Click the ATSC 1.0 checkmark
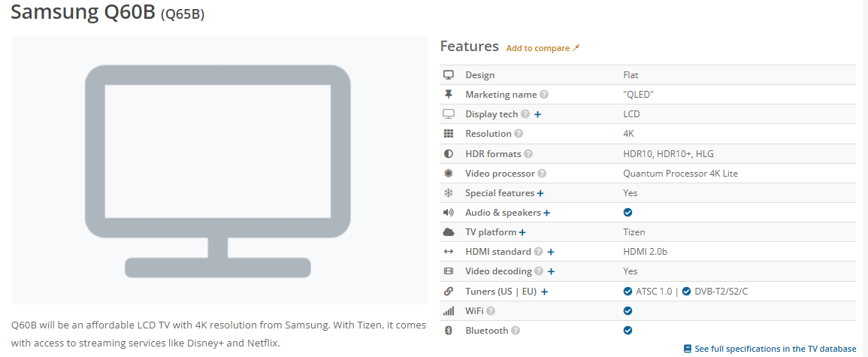Viewport: 868px width, 357px height. pyautogui.click(x=628, y=291)
